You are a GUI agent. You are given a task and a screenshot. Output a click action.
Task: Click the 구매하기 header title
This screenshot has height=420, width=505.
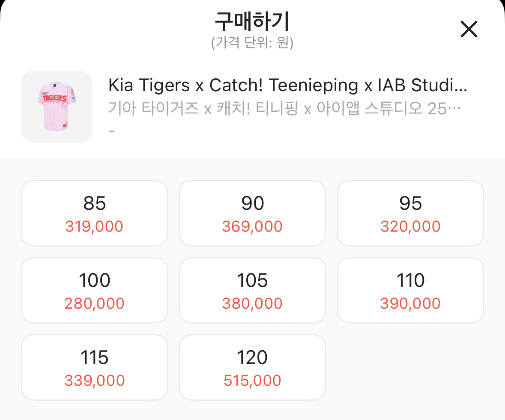[252, 21]
